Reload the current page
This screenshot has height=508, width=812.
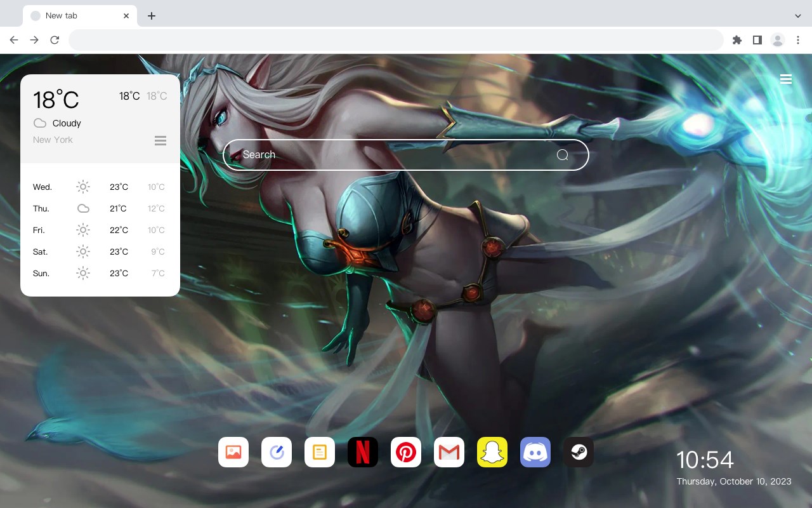coord(55,40)
